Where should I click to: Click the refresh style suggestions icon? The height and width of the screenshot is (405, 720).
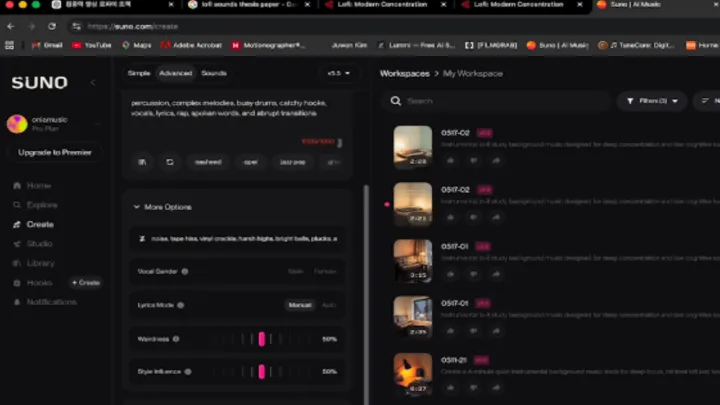pyautogui.click(x=170, y=162)
